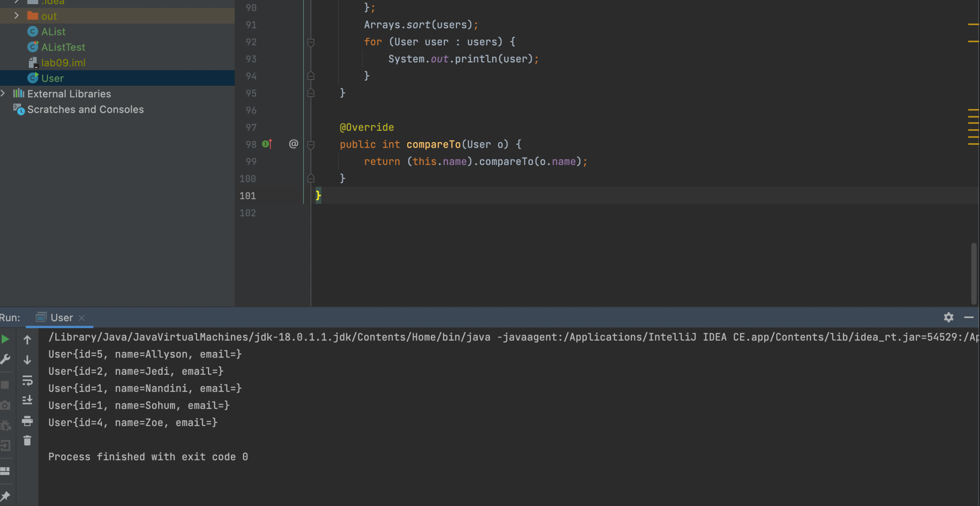980x506 pixels.
Task: Toggle soft-wrap in the console
Action: pyautogui.click(x=27, y=380)
